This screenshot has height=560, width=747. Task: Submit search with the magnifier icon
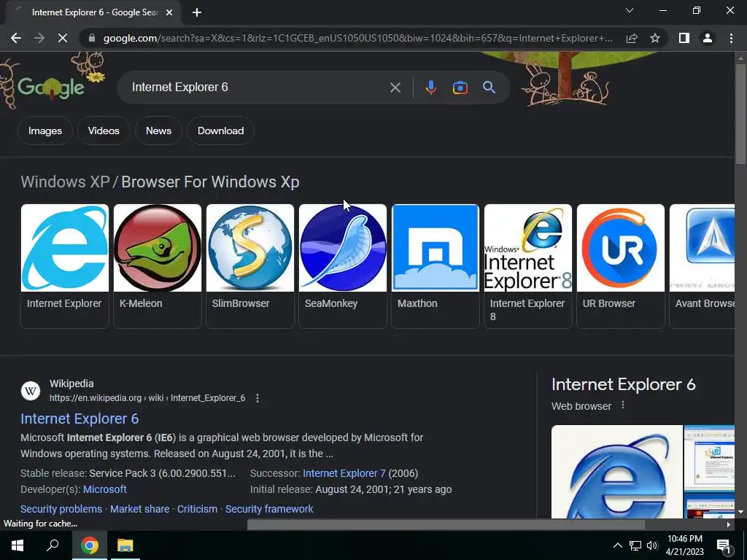tap(489, 87)
